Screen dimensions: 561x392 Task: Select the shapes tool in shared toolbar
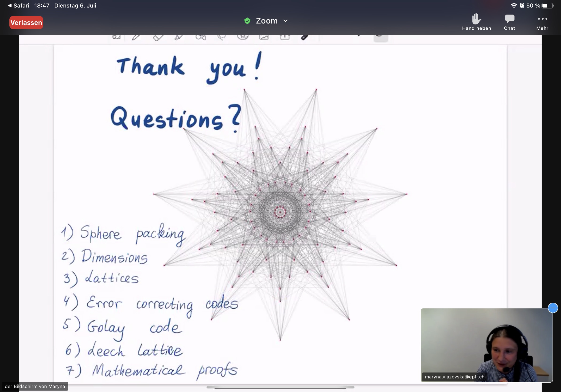click(x=201, y=37)
